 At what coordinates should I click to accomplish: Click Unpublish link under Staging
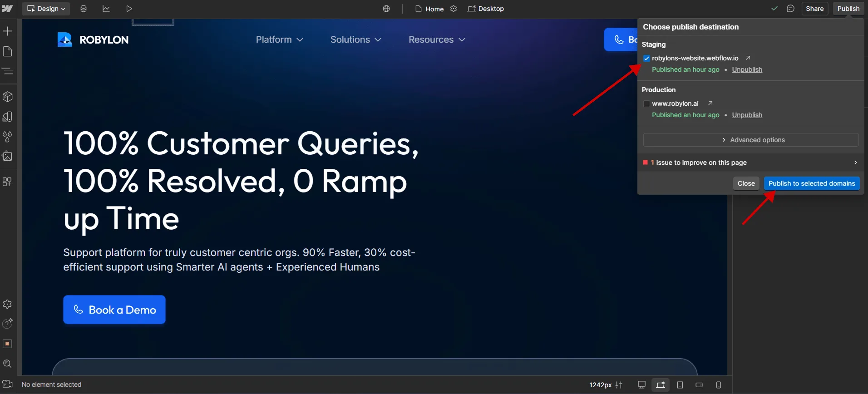pyautogui.click(x=747, y=69)
